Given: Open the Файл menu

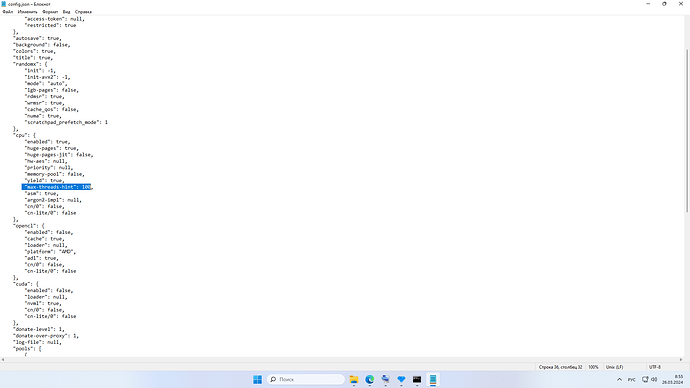Looking at the screenshot, I should (x=8, y=12).
